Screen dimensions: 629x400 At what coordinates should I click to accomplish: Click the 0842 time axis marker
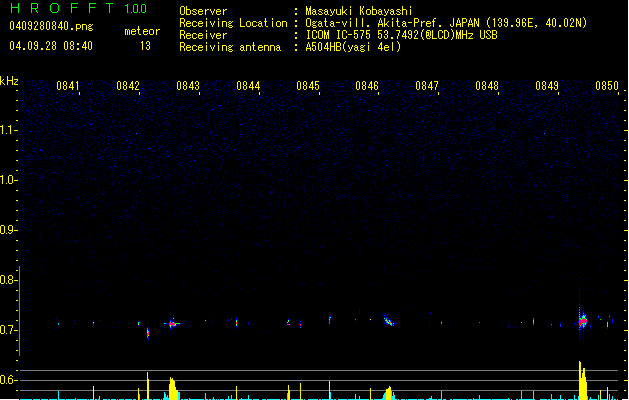tap(128, 86)
